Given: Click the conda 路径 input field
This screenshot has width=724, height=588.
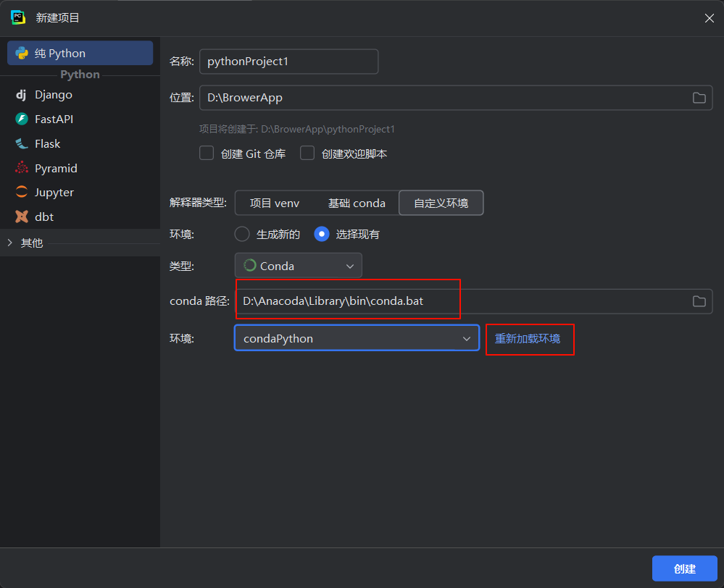Looking at the screenshot, I should click(x=473, y=301).
